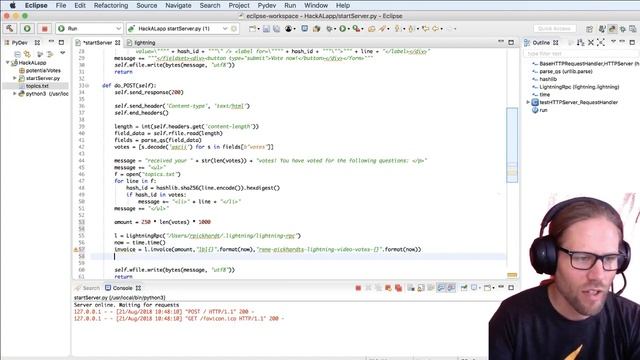This screenshot has height=360, width=640.
Task: Switch to the startServer editor tab
Action: (97, 42)
